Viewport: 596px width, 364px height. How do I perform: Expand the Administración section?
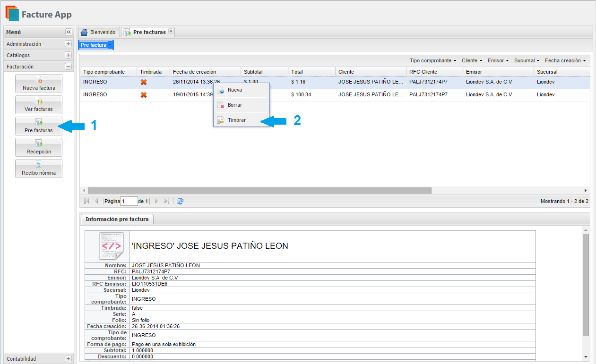[x=68, y=44]
